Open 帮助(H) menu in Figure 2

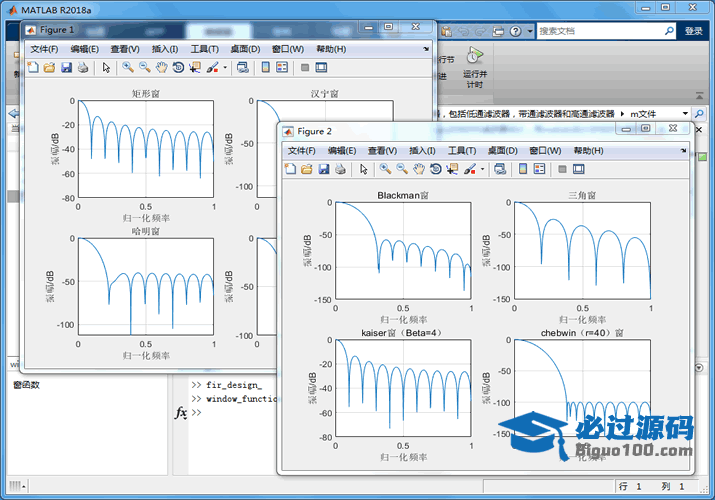(x=588, y=150)
